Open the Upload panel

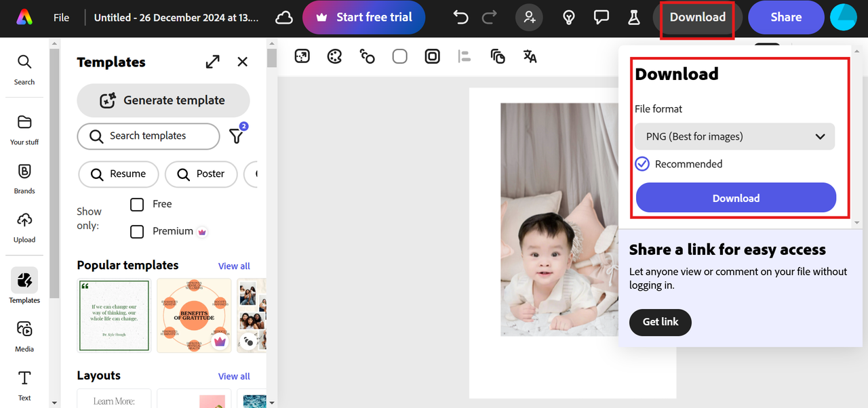click(24, 227)
